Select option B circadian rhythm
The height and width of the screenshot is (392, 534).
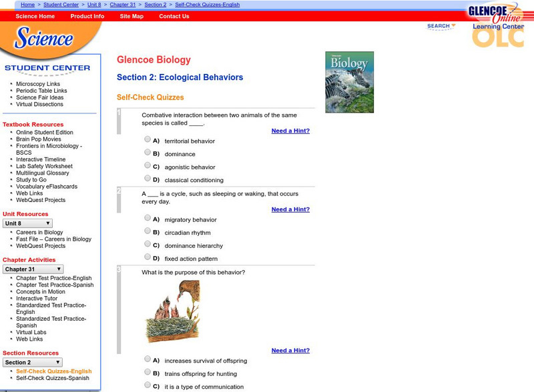pyautogui.click(x=148, y=231)
